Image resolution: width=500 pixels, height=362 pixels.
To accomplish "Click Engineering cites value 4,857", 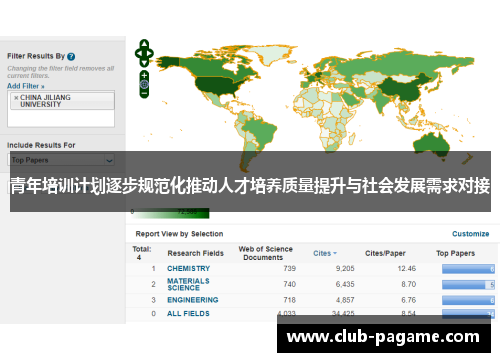I will (345, 300).
